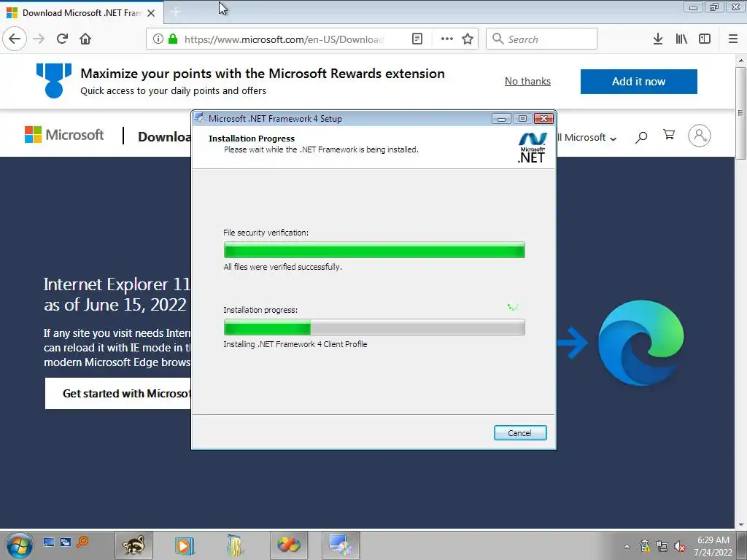Open the Windows Start button
Viewport: 747px width, 560px height.
[20, 545]
